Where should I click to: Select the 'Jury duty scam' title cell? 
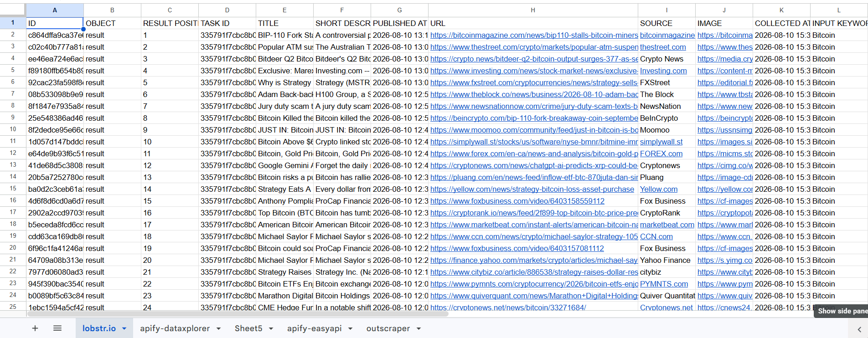[284, 106]
